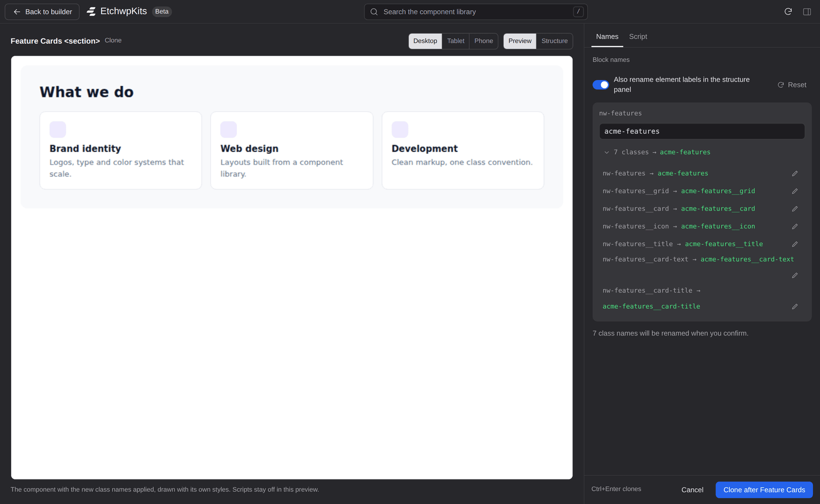Switch preview to Tablet view
This screenshot has height=504, width=820.
[x=456, y=41]
